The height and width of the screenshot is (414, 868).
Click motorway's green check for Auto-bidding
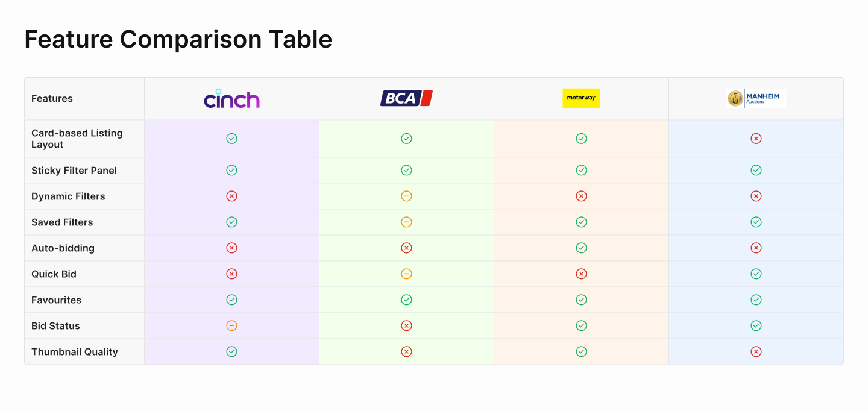pos(581,248)
